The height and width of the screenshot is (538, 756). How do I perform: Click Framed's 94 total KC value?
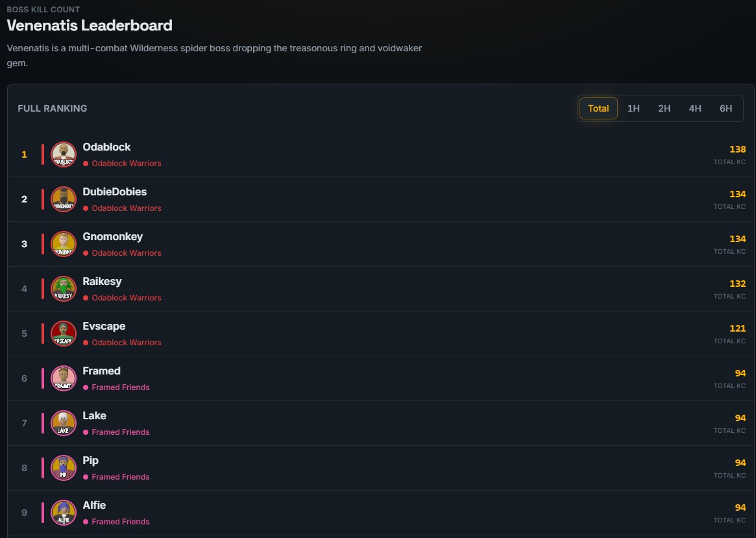[x=740, y=374]
